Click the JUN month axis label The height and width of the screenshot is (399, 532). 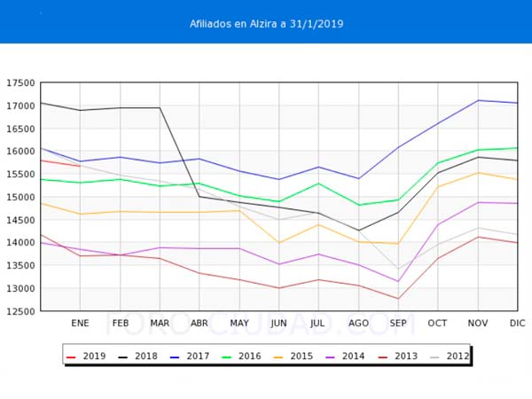(278, 324)
